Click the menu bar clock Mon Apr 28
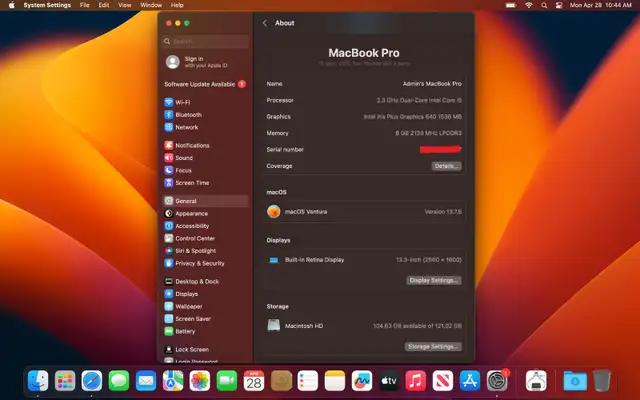This screenshot has height=400, width=640. pyautogui.click(x=600, y=5)
